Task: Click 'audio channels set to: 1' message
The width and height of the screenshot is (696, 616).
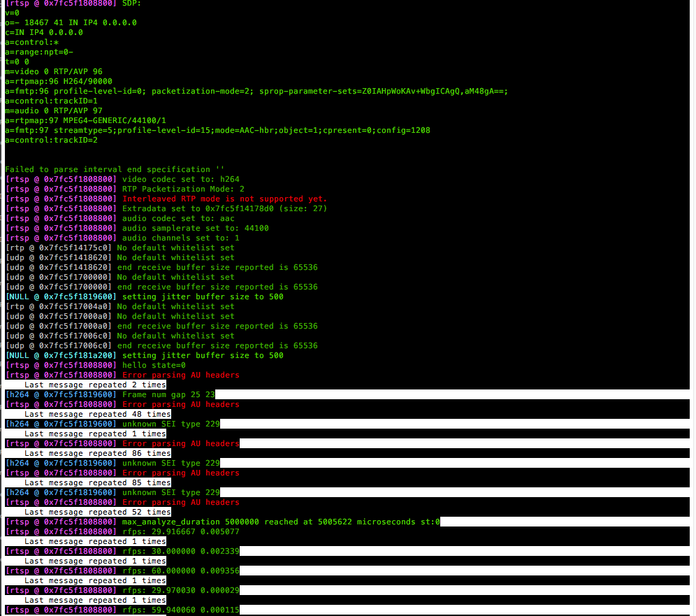Action: point(181,238)
